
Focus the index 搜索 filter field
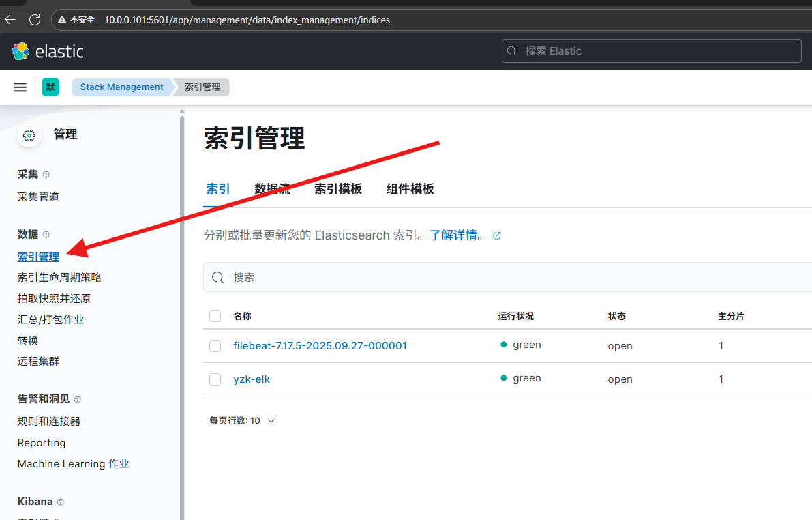pos(507,277)
